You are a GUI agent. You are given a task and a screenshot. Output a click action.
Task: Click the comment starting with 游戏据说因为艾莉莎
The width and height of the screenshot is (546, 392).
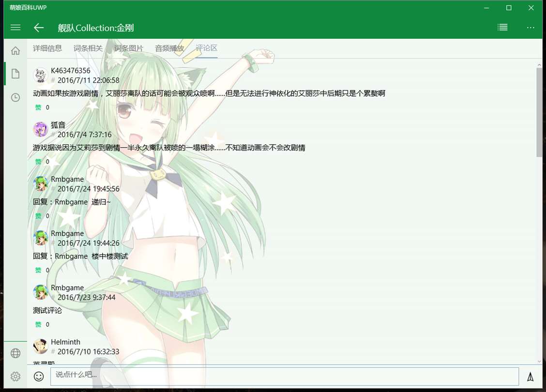pos(169,148)
